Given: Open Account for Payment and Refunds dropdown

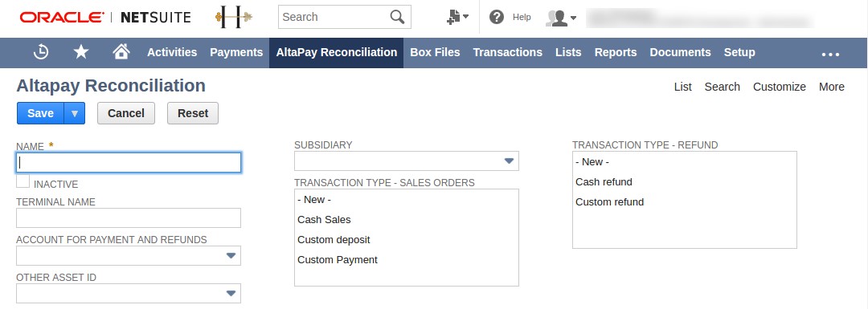Looking at the screenshot, I should click(x=129, y=255).
